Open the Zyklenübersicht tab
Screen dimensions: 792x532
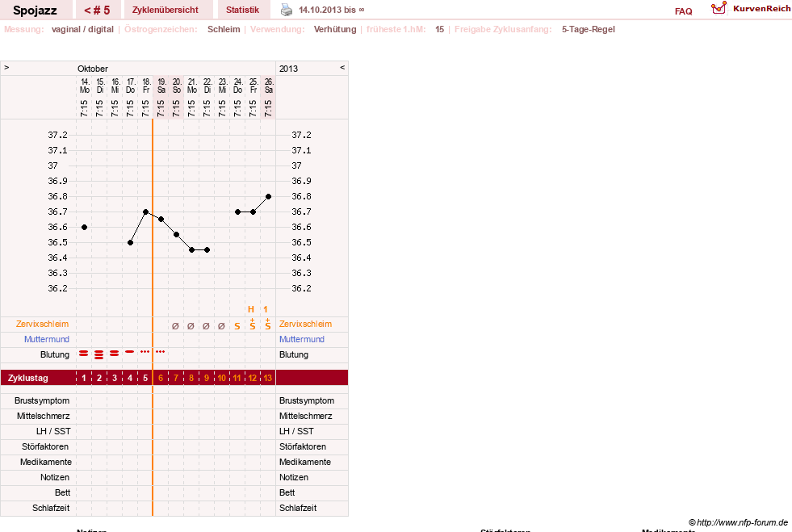tap(166, 10)
